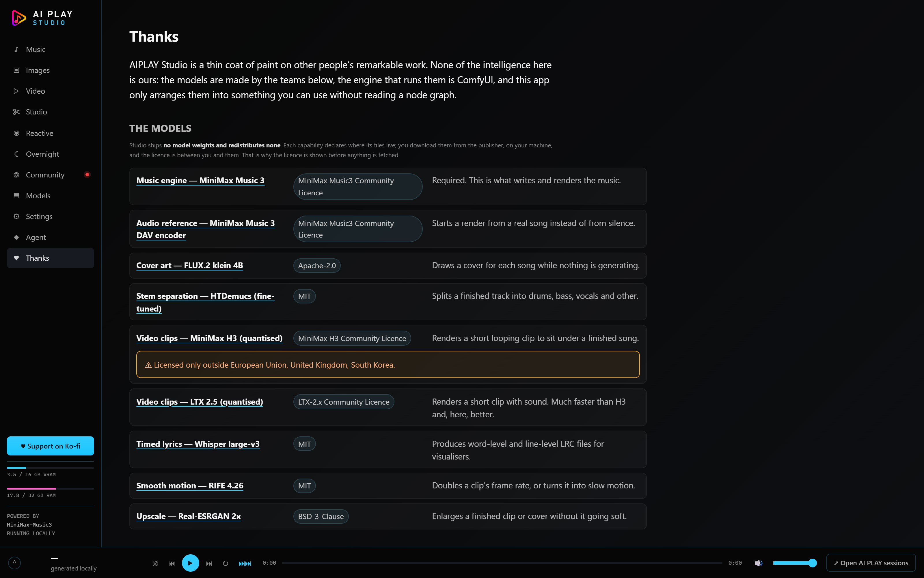Open Video clips — LTX 2.5 link
Screen dimensions: 924x578
pos(200,402)
